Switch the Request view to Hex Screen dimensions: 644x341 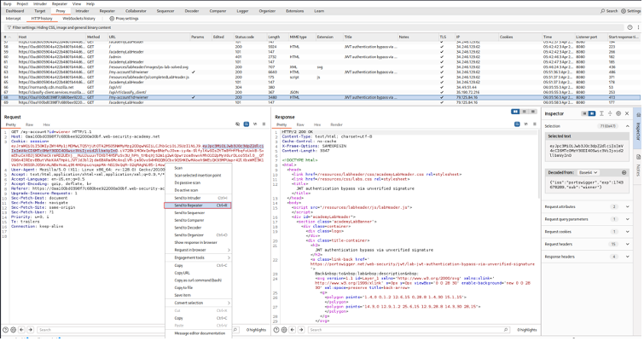46,124
